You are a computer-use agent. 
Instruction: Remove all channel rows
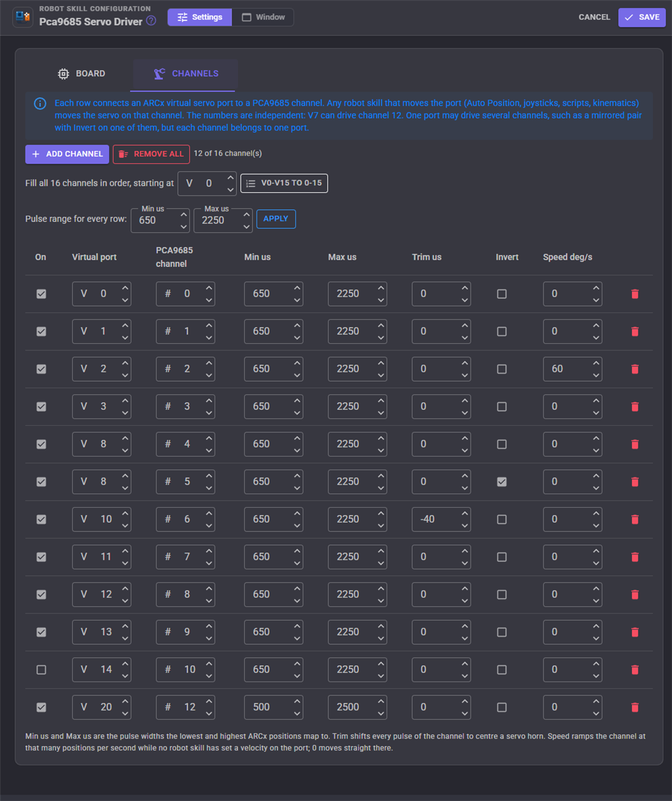tap(152, 154)
